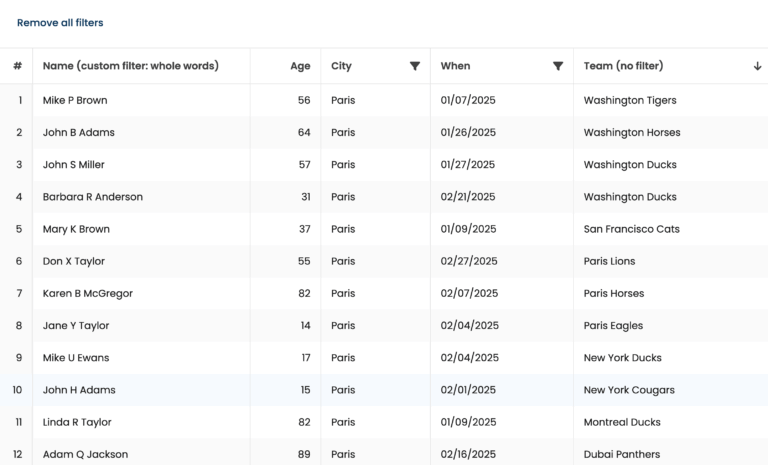Click Remove all filters link

click(60, 22)
